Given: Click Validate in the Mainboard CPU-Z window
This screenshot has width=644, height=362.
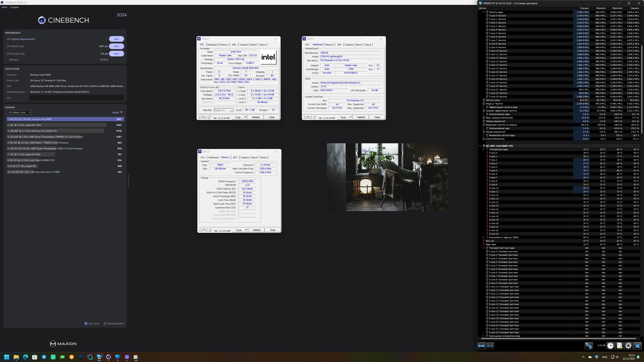Looking at the screenshot, I should 361,117.
